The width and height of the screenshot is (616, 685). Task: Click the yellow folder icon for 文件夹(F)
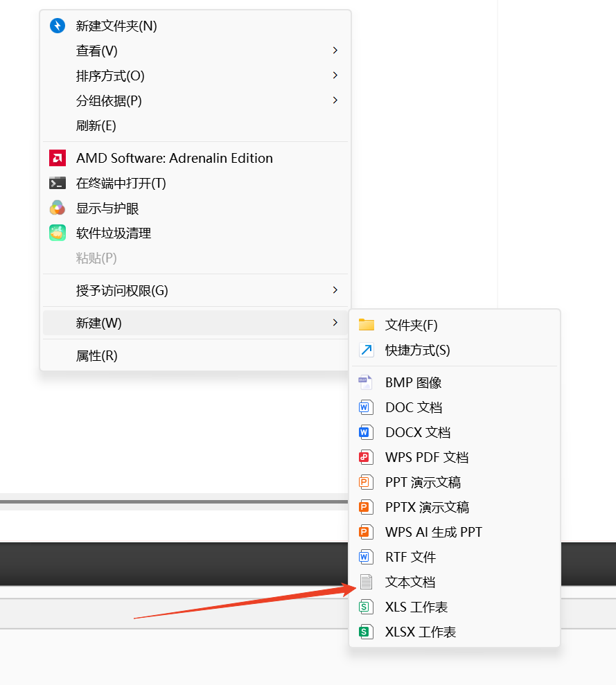coord(367,325)
